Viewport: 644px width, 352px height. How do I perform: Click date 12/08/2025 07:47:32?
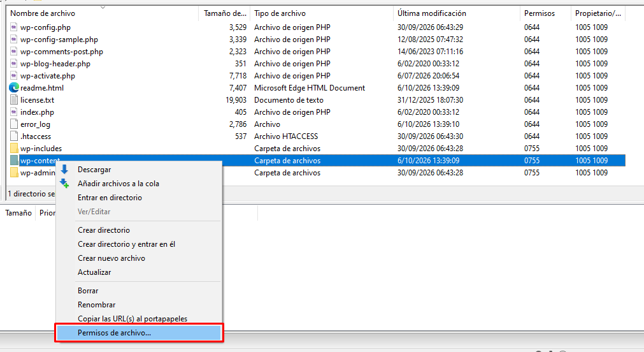click(x=430, y=40)
